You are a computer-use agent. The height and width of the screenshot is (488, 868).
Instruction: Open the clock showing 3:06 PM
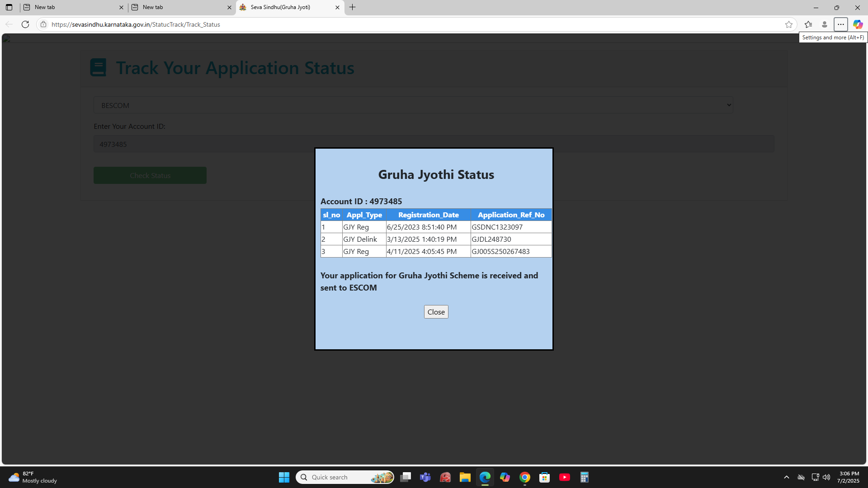(x=849, y=477)
